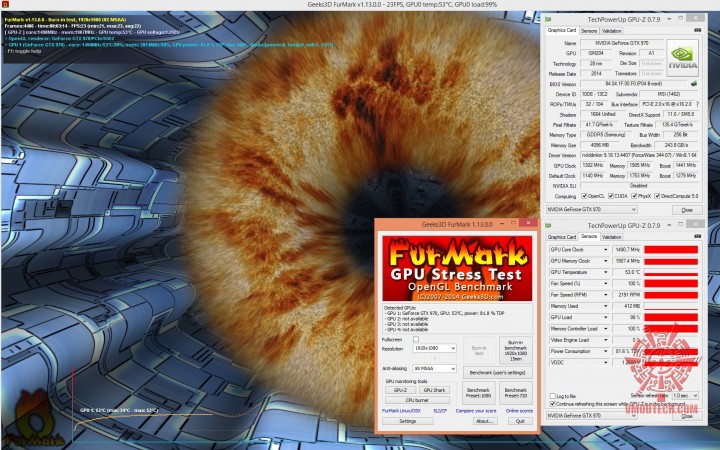Click the FurMark render window title icon

pos(4,5)
